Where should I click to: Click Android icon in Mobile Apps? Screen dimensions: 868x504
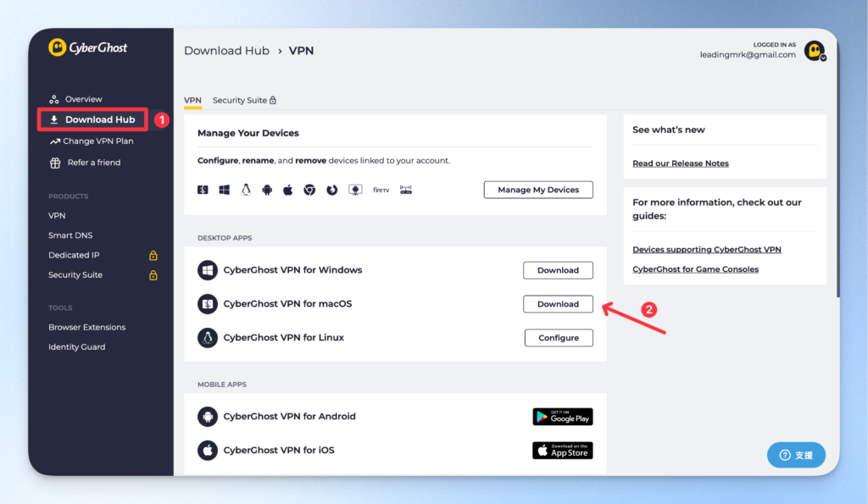pyautogui.click(x=208, y=417)
